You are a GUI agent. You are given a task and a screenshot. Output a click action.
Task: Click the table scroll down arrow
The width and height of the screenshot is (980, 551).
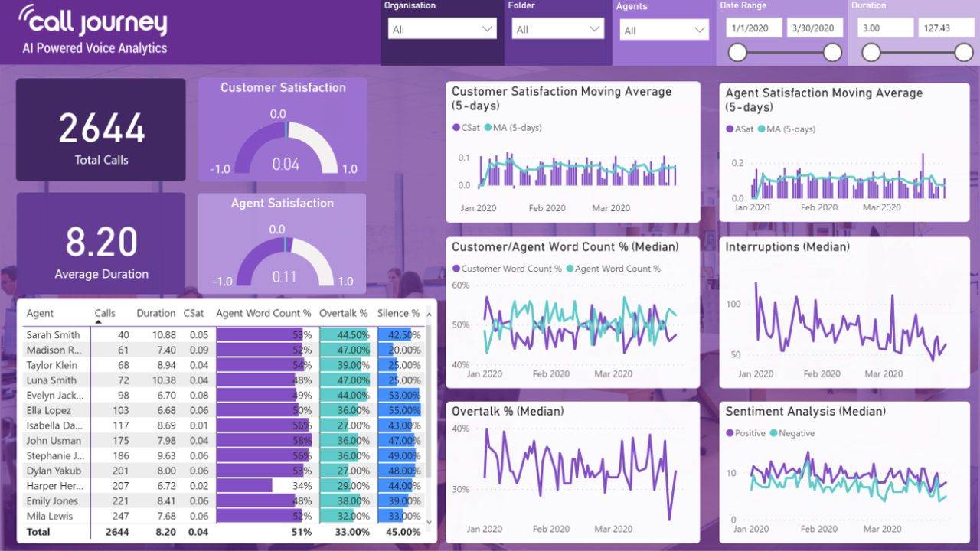429,521
